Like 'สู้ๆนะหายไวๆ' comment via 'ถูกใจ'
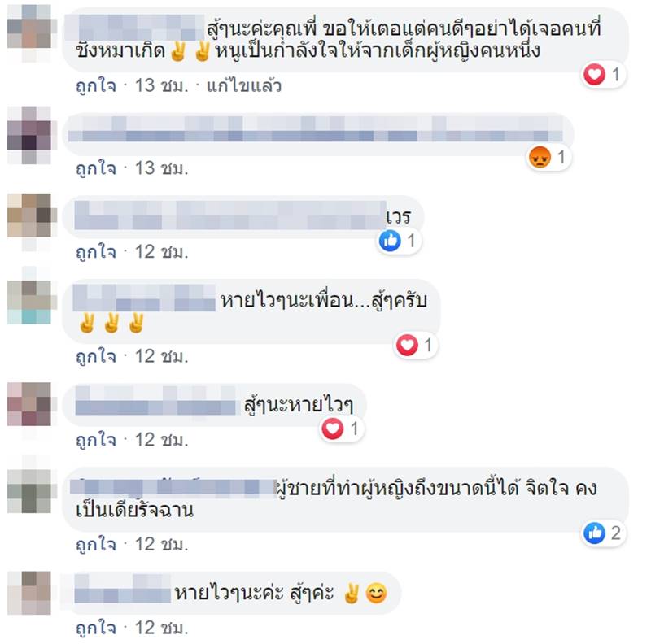The width and height of the screenshot is (651, 644). click(x=96, y=440)
